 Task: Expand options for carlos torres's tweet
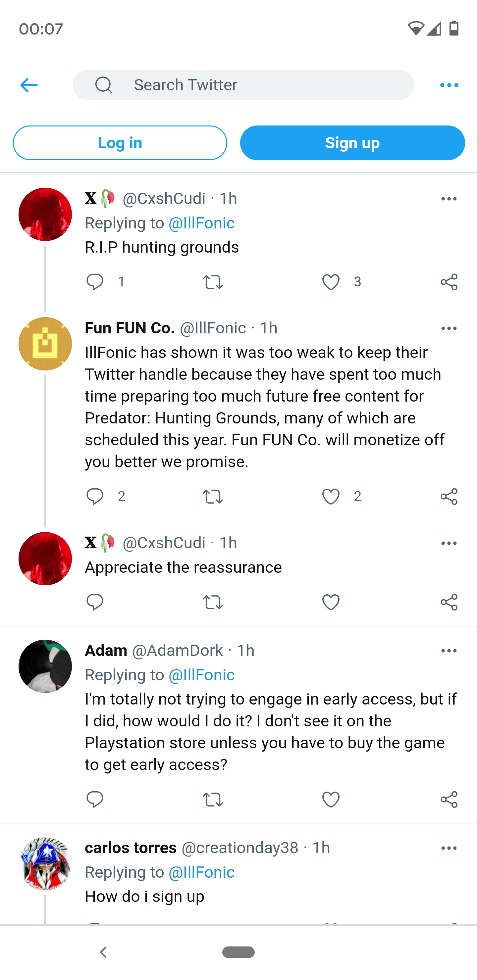coord(449,848)
